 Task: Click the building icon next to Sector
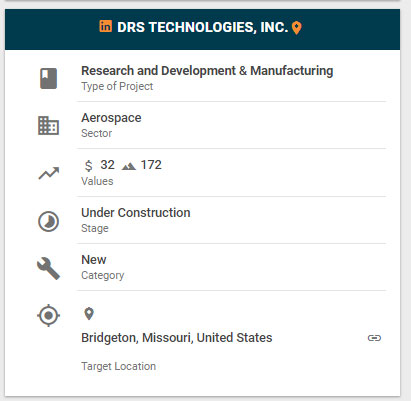48,126
